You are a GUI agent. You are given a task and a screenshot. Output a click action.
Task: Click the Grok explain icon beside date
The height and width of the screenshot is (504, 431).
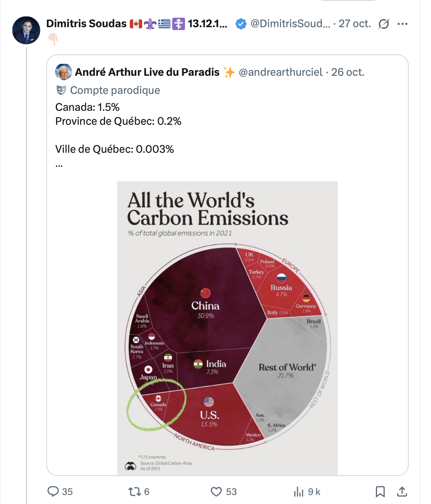(384, 24)
